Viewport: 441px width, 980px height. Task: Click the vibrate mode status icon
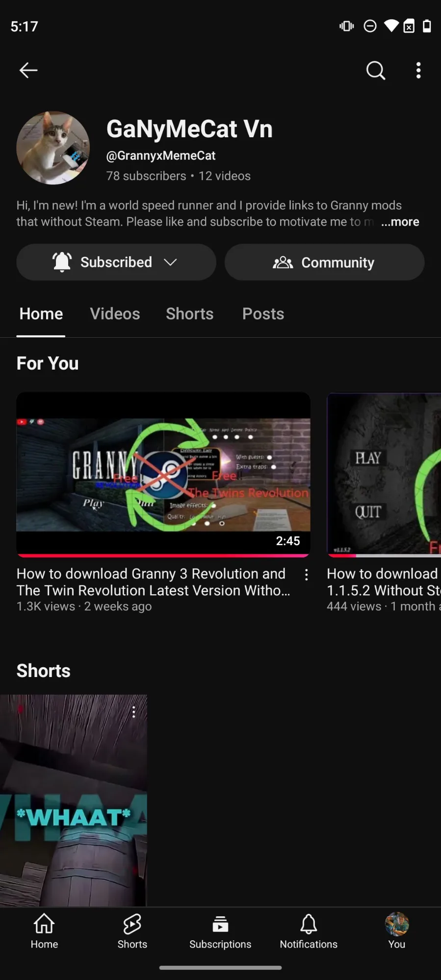coord(347,26)
